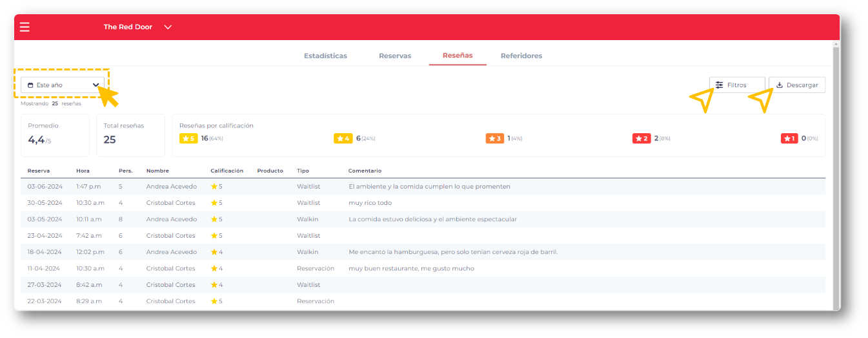Sort by Pers. column header

(125, 171)
